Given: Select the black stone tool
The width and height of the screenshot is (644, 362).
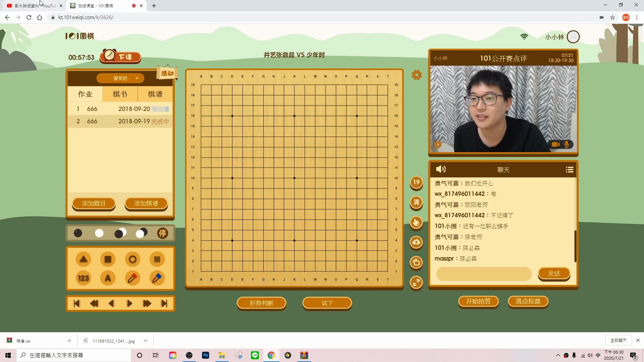Looking at the screenshot, I should point(78,233).
